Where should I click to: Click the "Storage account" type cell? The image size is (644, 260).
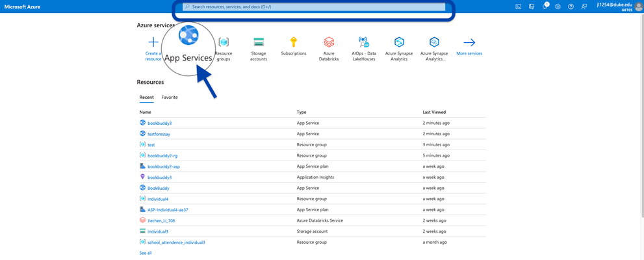313,231
